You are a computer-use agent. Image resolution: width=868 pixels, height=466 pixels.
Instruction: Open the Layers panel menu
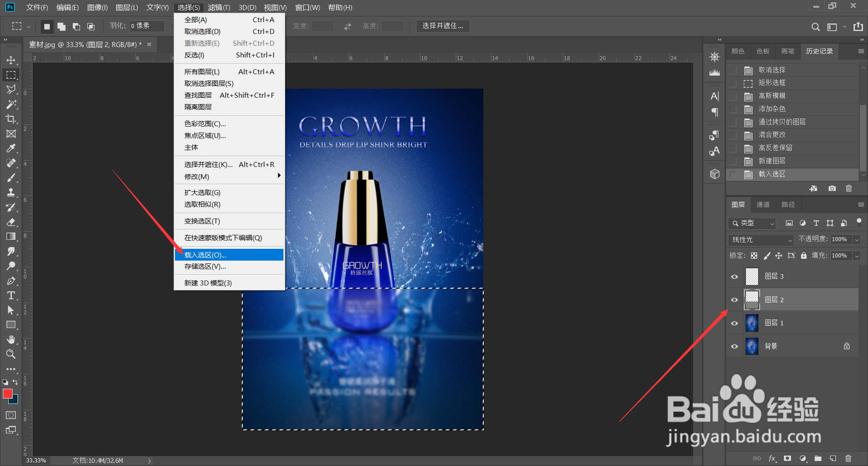[861, 204]
